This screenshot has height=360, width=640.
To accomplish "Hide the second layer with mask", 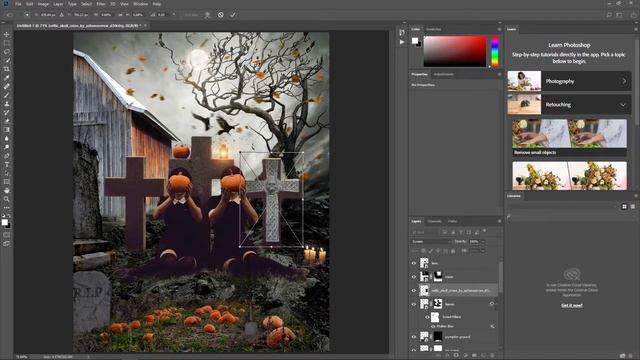I will coord(413,277).
